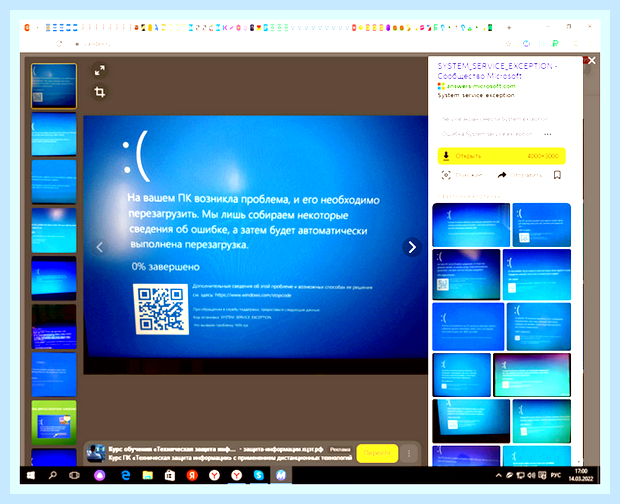The height and width of the screenshot is (504, 620).
Task: Select the green-framed thumbnail in left strip
Action: (x=54, y=423)
